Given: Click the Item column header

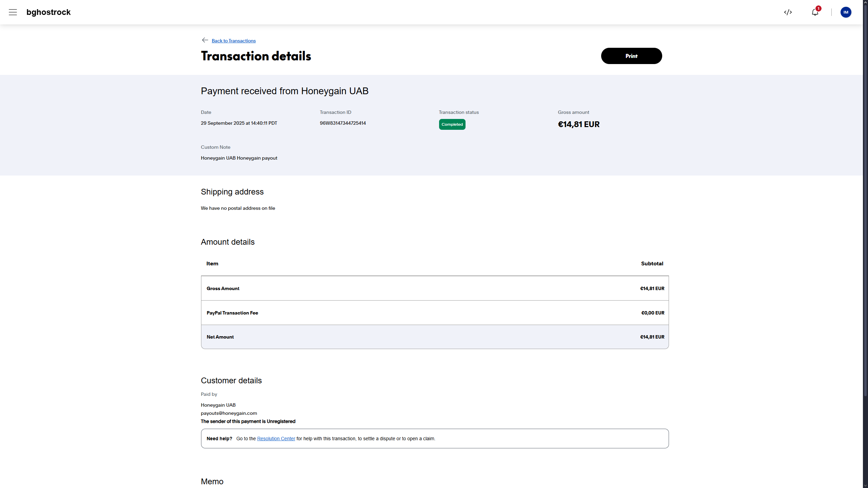Looking at the screenshot, I should pos(212,264).
